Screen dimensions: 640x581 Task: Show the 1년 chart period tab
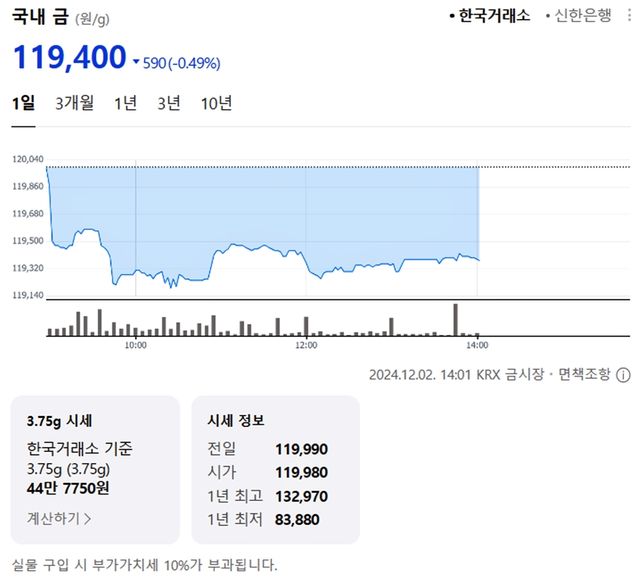coord(126,104)
